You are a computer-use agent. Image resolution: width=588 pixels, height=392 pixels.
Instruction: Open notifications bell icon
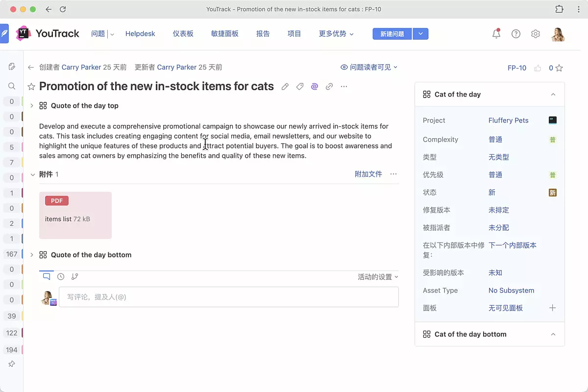coord(496,34)
